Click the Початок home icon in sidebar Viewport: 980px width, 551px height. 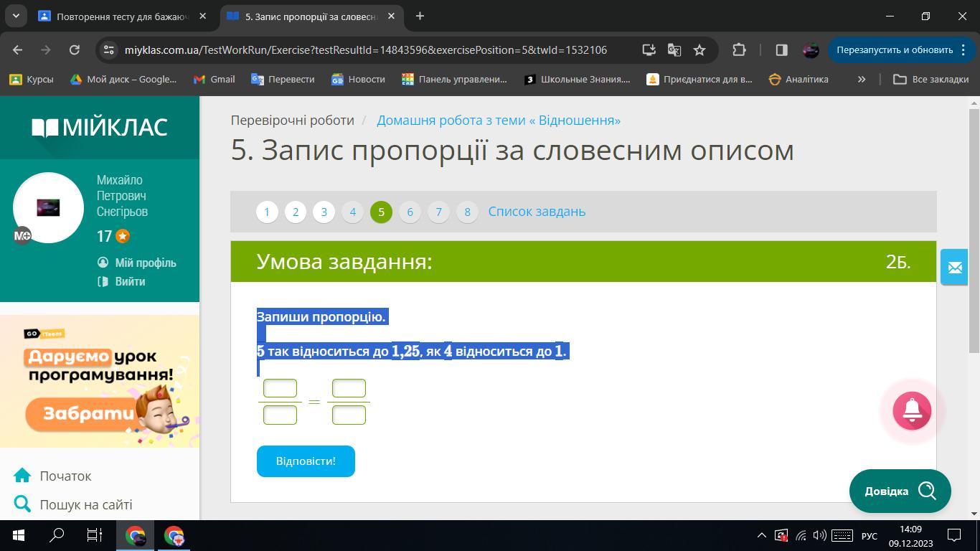[22, 476]
